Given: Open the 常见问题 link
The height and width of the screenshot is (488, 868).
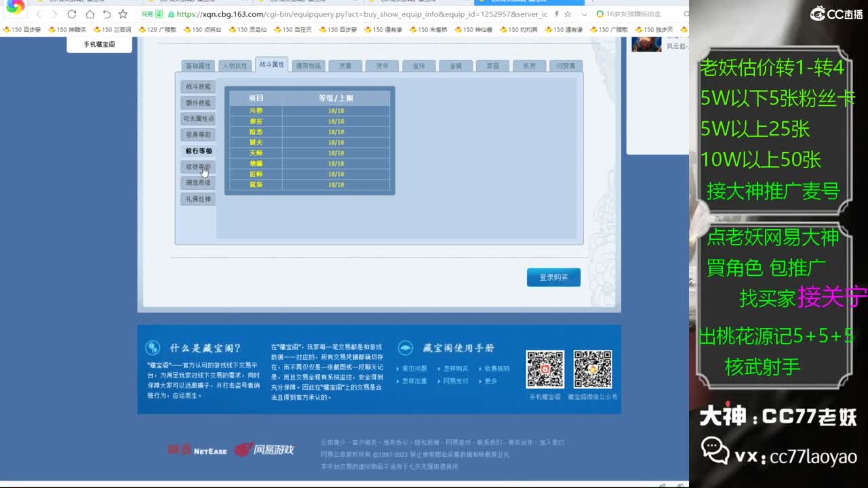Looking at the screenshot, I should click(416, 368).
